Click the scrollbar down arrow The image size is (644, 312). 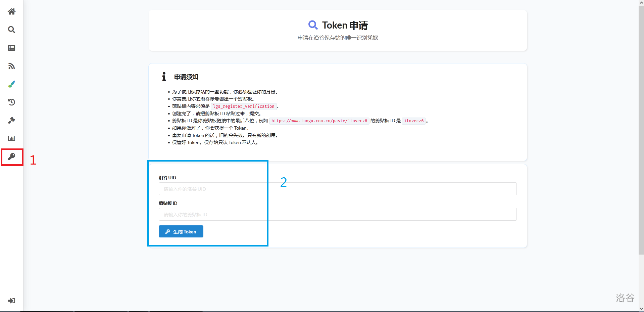641,309
